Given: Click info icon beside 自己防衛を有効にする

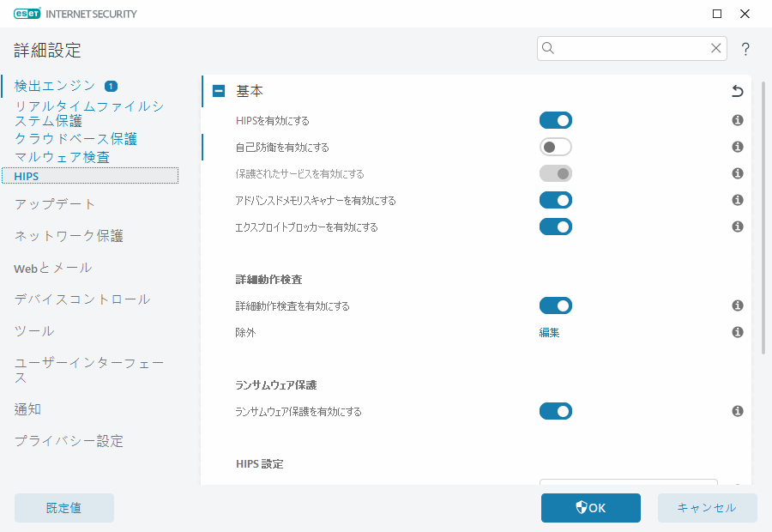Looking at the screenshot, I should (x=737, y=148).
